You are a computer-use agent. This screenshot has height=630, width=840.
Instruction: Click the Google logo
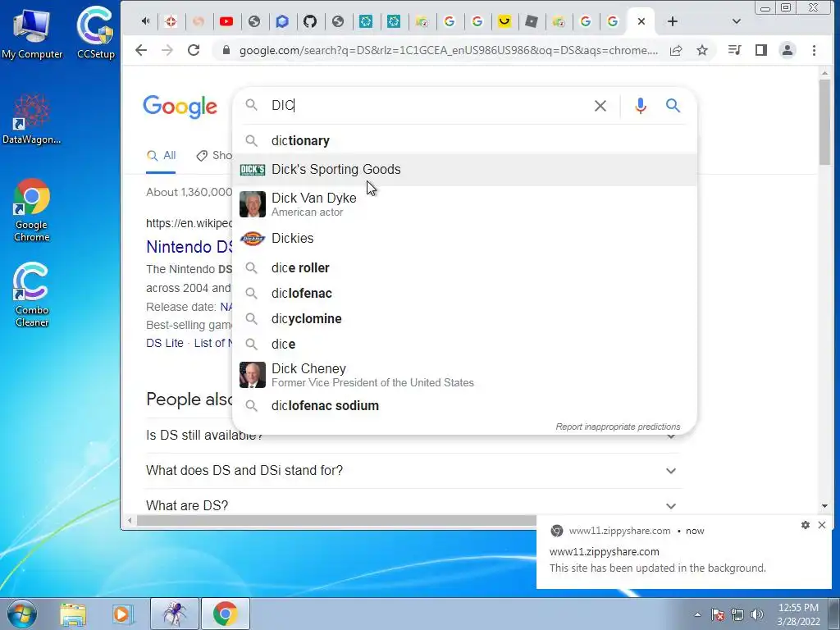[x=180, y=107]
